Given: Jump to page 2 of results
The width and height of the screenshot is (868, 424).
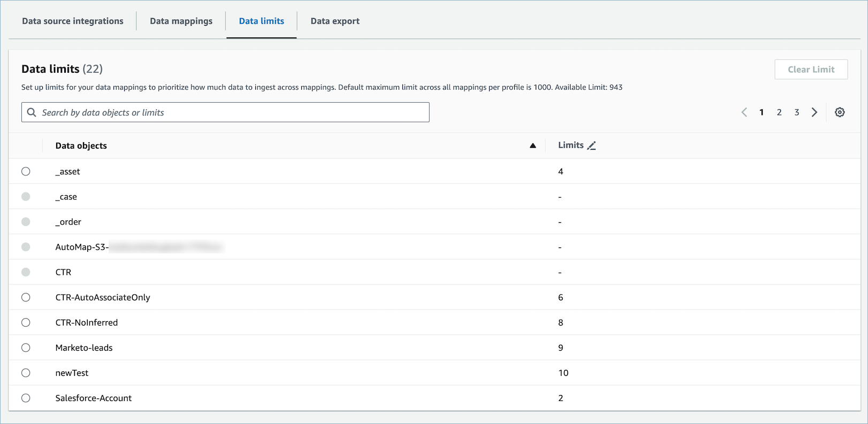Looking at the screenshot, I should point(779,112).
